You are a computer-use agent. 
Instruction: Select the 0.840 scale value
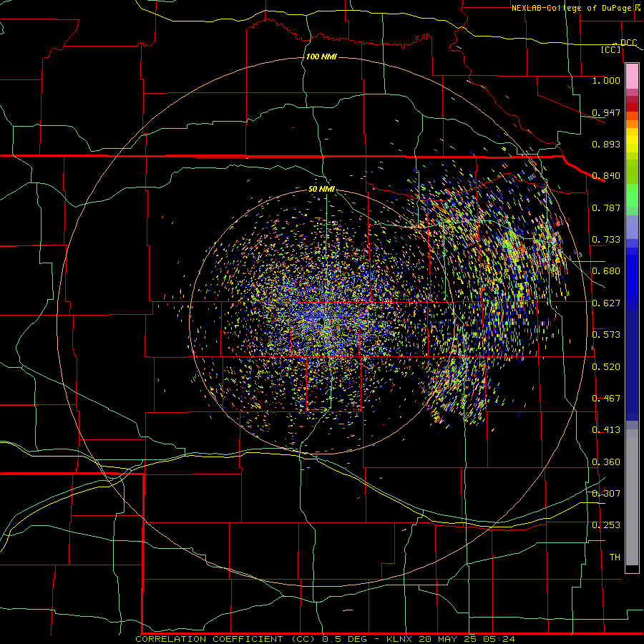[606, 176]
